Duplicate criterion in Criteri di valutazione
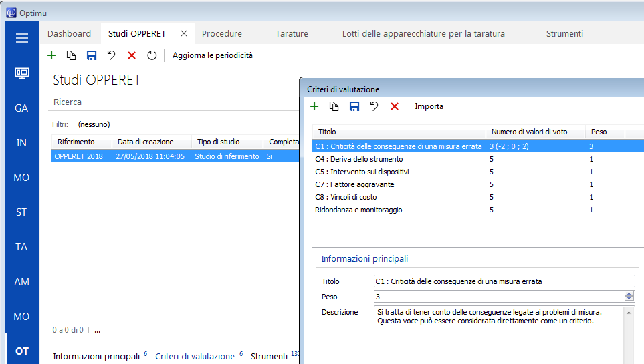This screenshot has width=644, height=364. click(334, 106)
